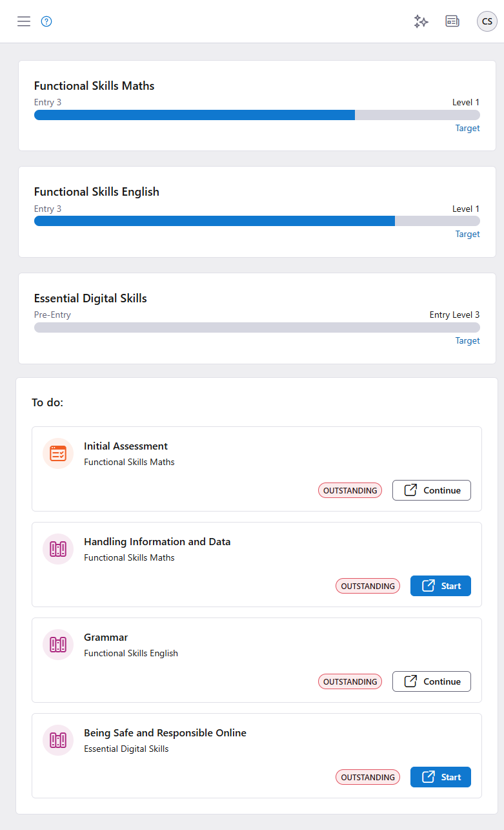This screenshot has height=830, width=504.
Task: Start Handling Information and Data task
Action: [x=441, y=586]
